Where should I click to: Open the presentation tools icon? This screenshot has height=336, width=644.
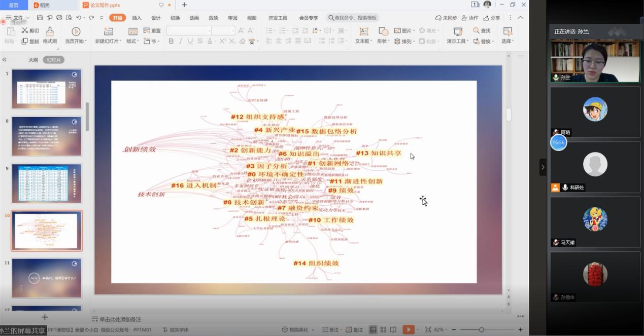coord(457,31)
